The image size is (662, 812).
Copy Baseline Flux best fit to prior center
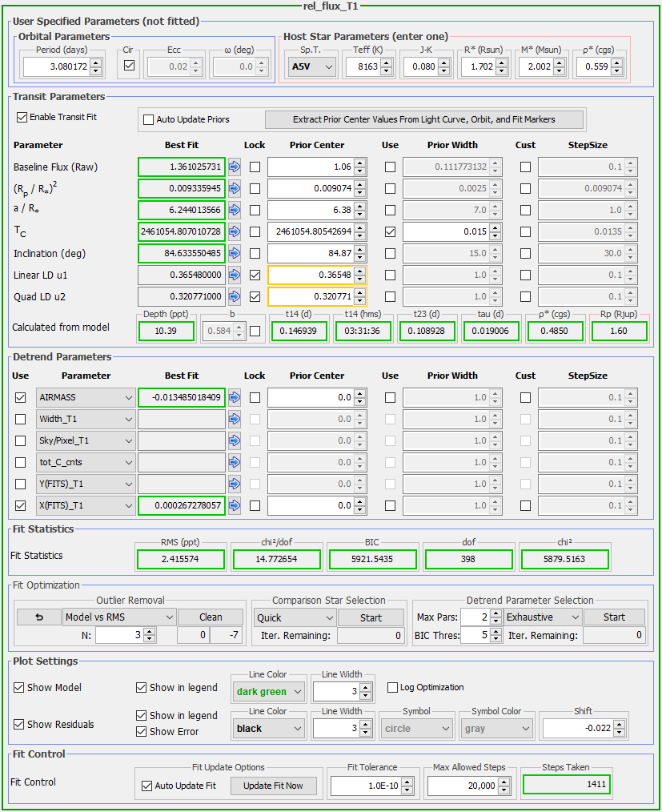(x=235, y=167)
